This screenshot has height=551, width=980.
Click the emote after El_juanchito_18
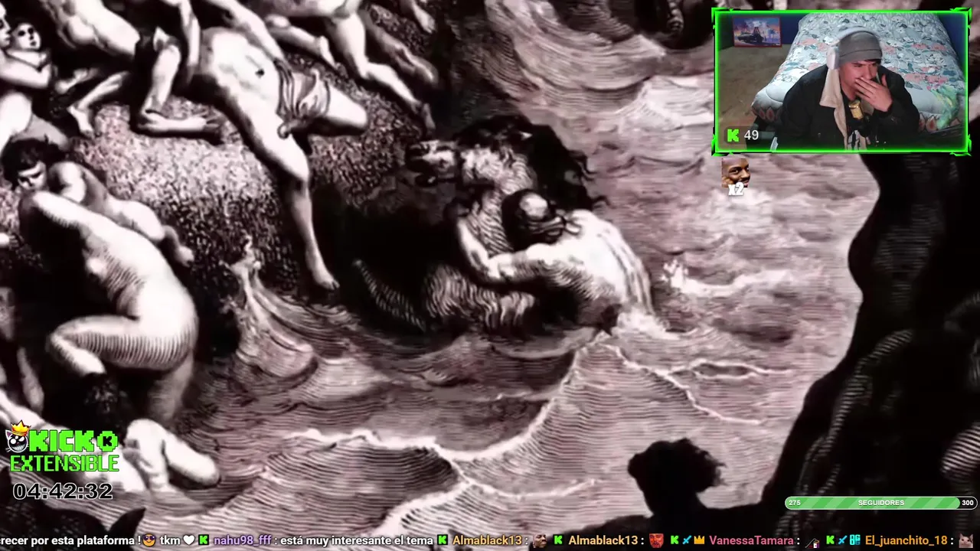coord(966,540)
